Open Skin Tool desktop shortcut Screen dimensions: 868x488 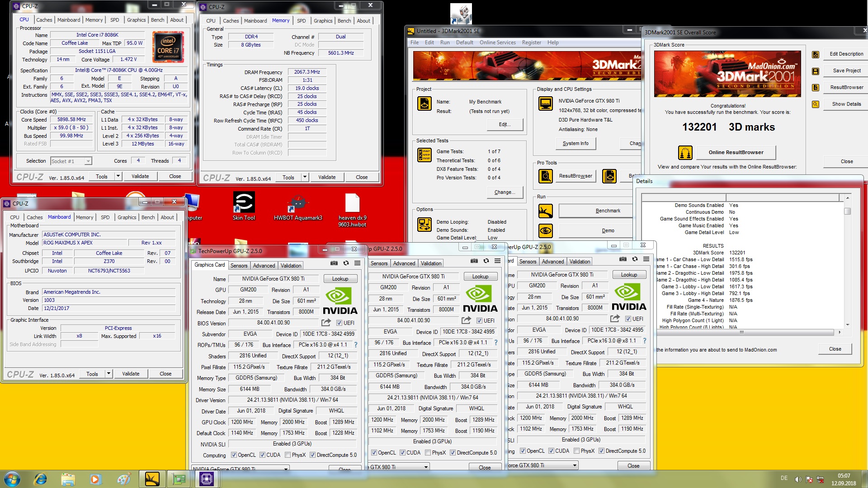[244, 206]
